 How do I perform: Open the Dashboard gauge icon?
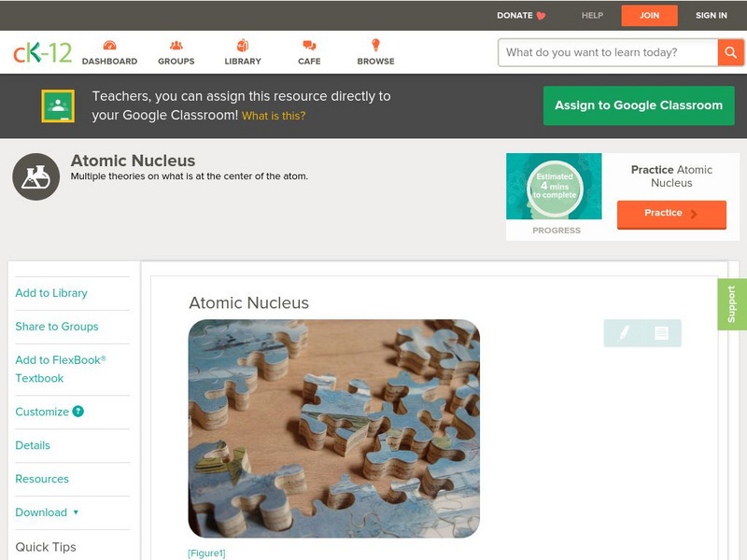click(109, 45)
